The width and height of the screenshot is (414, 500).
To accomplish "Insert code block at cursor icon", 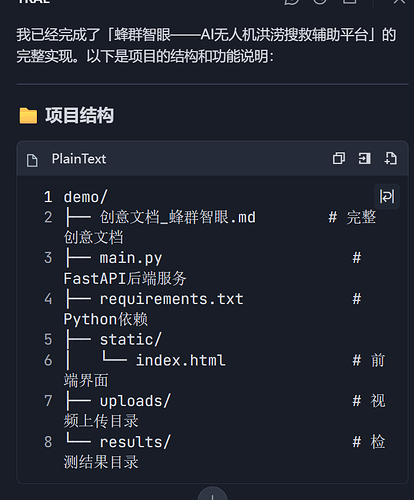I will (x=364, y=158).
